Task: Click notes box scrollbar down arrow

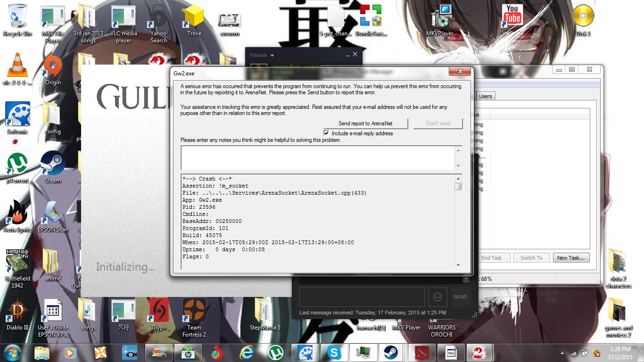Action: pyautogui.click(x=458, y=165)
